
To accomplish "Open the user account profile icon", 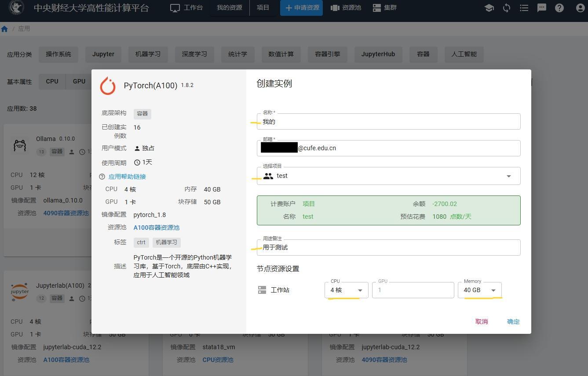I will pos(580,8).
